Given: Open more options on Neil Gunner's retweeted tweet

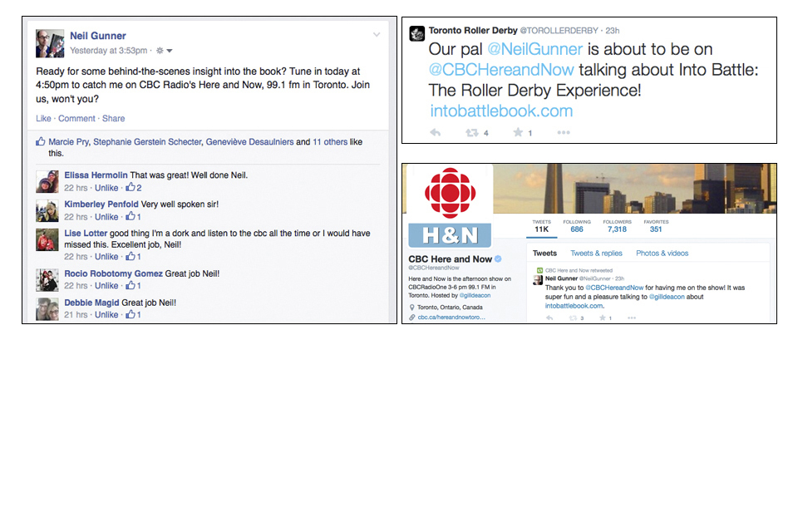Looking at the screenshot, I should click(632, 318).
